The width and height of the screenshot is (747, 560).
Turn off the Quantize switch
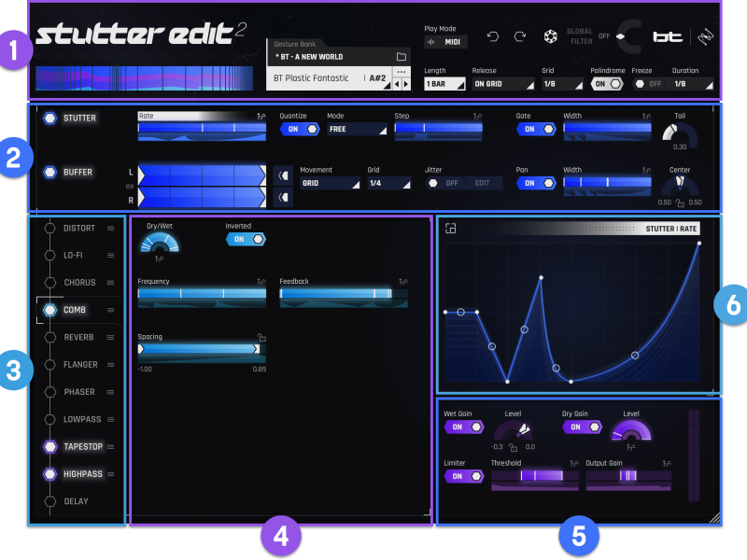299,129
